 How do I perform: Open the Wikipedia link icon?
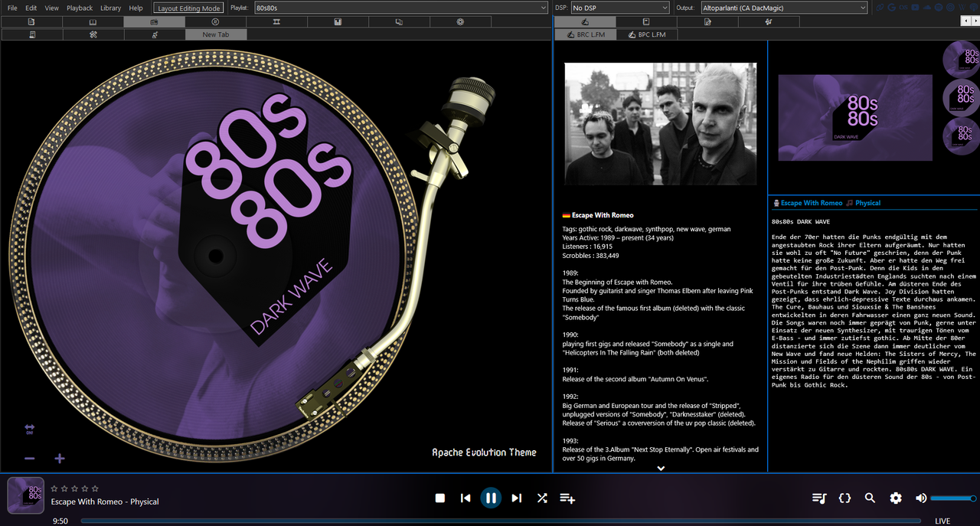962,8
